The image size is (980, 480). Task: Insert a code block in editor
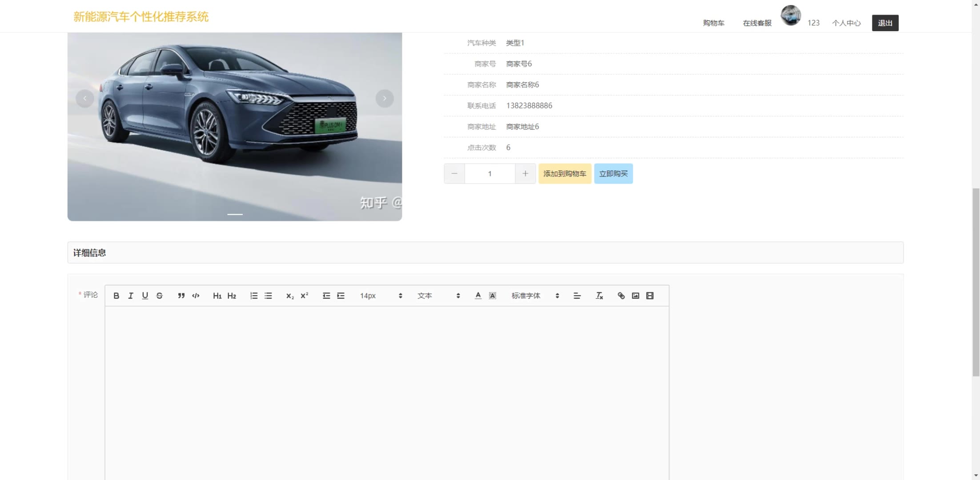tap(196, 296)
